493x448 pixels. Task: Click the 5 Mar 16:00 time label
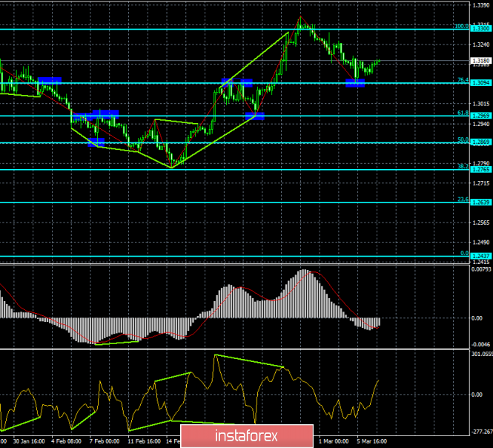click(x=372, y=441)
